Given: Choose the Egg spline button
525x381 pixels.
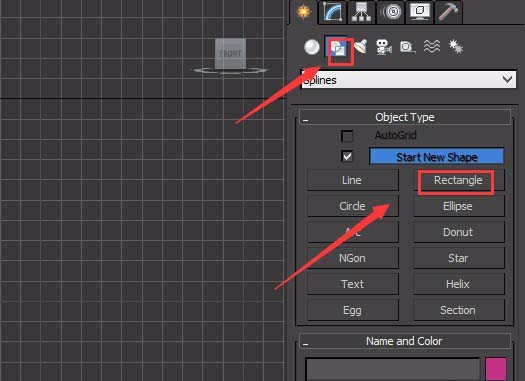Looking at the screenshot, I should (x=353, y=310).
